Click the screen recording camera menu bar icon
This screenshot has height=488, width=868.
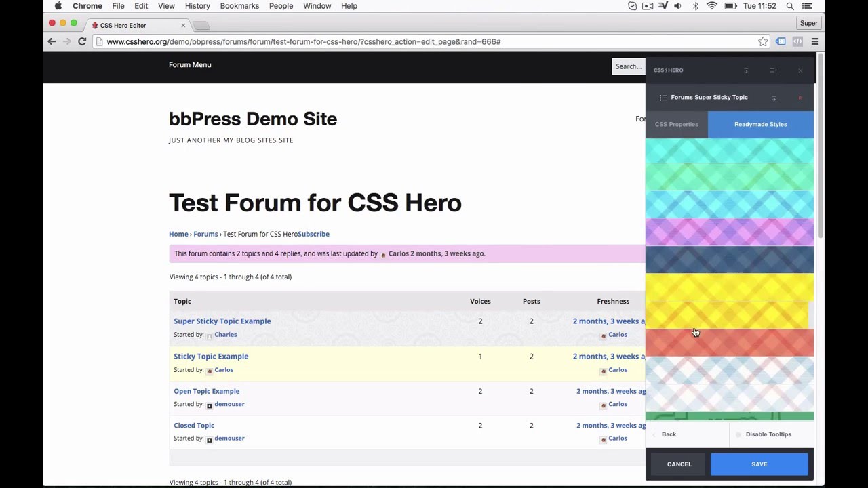coord(648,6)
